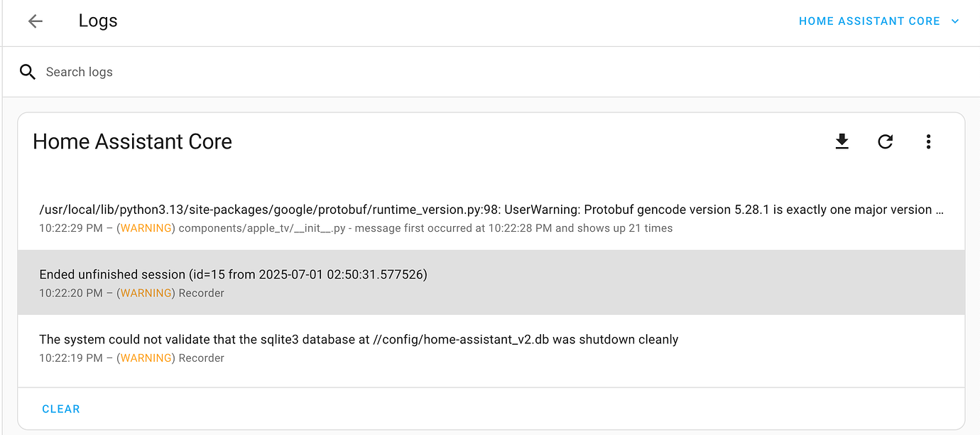
Task: Download the Home Assistant Core logs
Action: [842, 141]
